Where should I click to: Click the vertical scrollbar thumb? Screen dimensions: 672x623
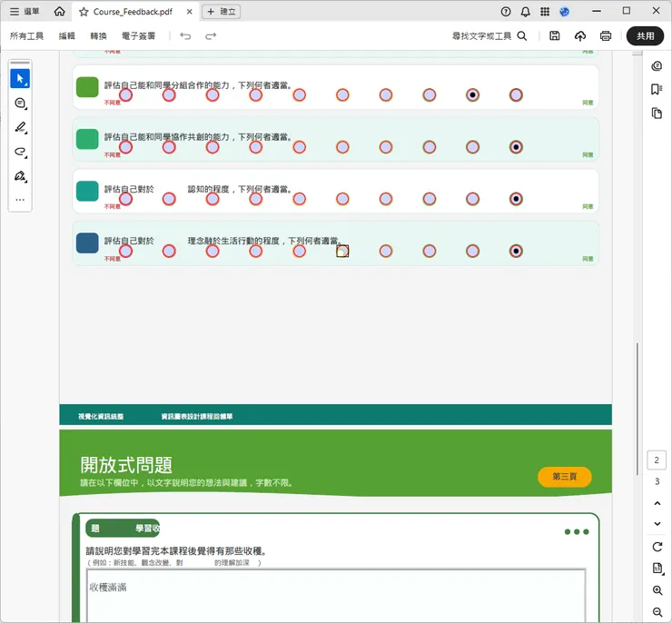click(x=637, y=409)
